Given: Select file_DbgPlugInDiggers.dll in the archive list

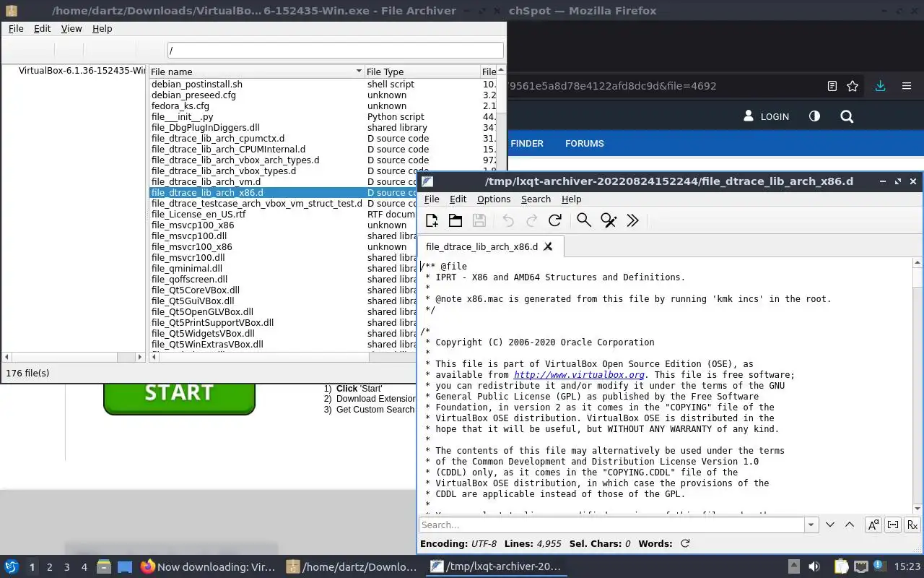Looking at the screenshot, I should 205,128.
